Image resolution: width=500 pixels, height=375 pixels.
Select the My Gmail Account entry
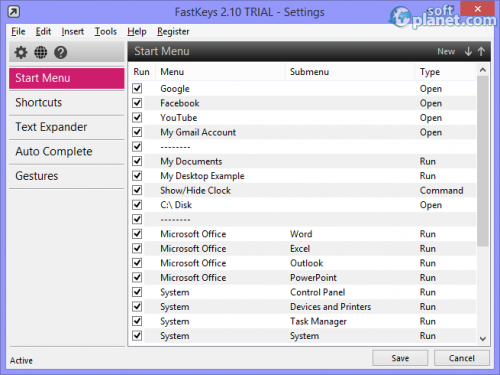click(x=198, y=132)
